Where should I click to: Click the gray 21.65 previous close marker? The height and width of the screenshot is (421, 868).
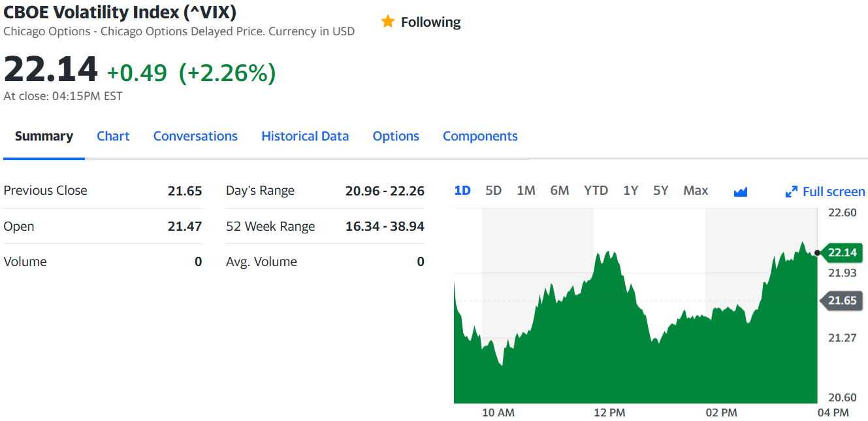pyautogui.click(x=841, y=301)
